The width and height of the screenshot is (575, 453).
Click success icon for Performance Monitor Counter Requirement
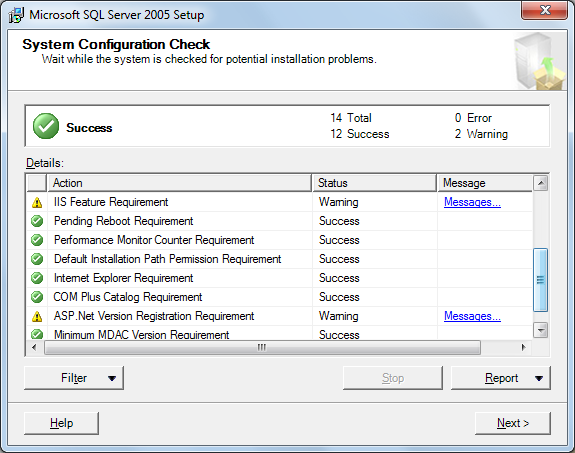point(37,240)
